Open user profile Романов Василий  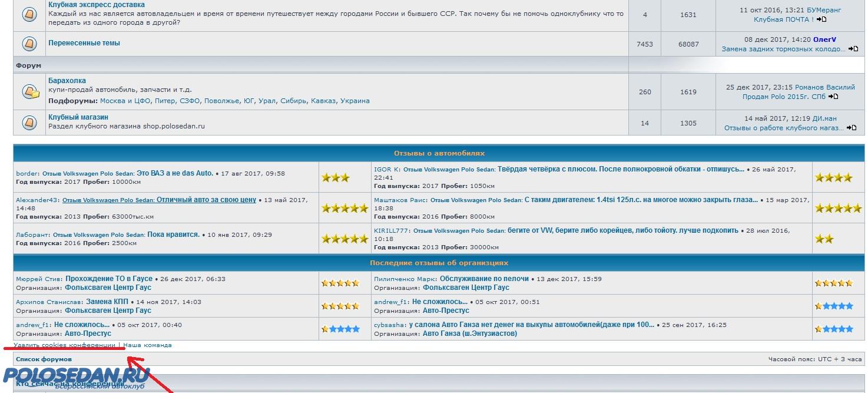coord(824,87)
